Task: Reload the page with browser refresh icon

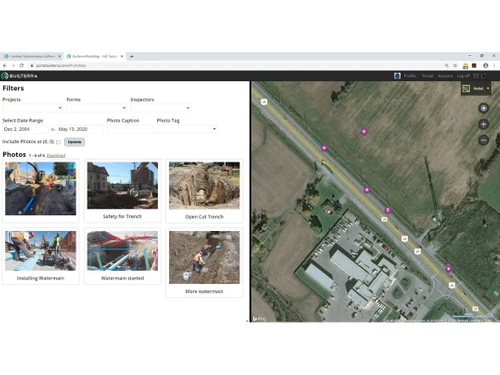Action: point(21,66)
